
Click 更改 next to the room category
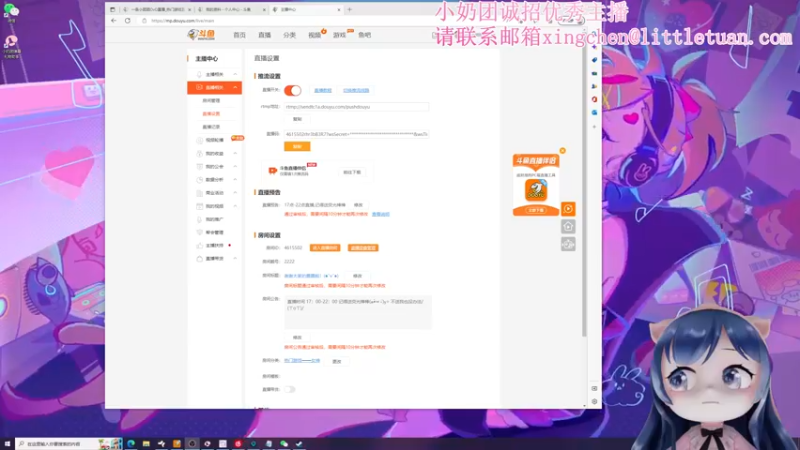tap(337, 361)
